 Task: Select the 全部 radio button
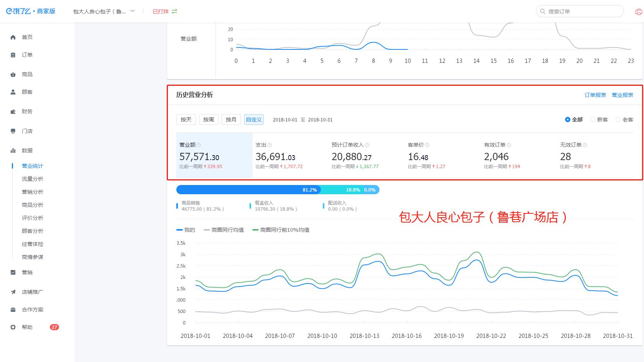pos(568,120)
